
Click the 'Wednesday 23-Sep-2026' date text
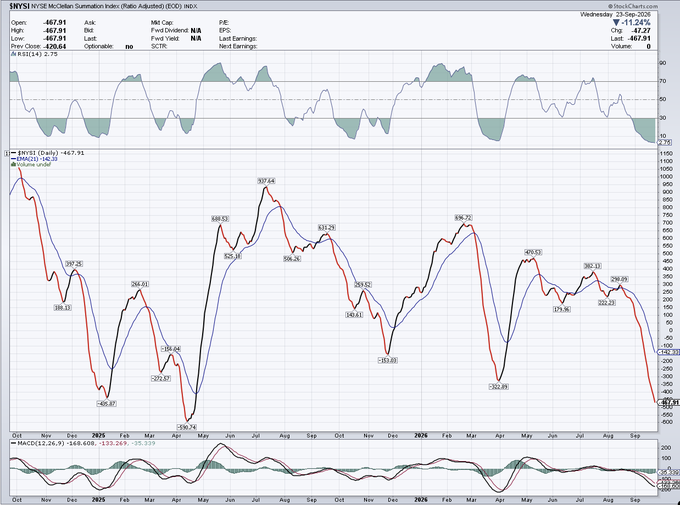coord(615,14)
